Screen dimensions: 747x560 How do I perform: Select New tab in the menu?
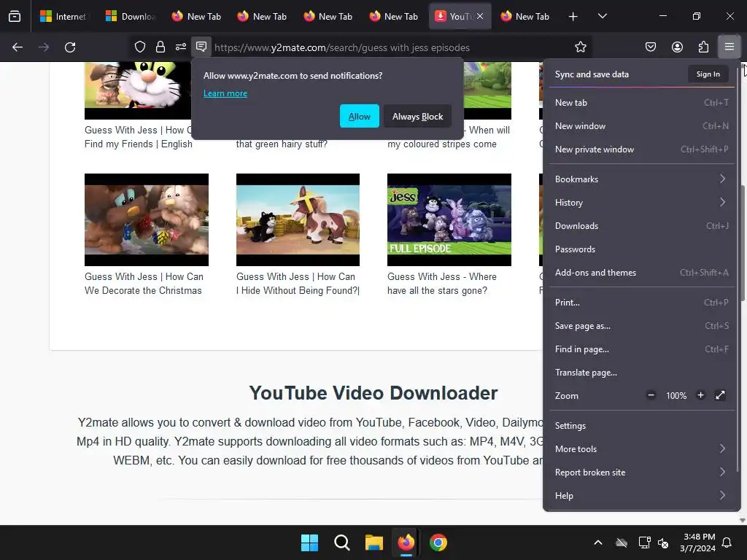[641, 102]
